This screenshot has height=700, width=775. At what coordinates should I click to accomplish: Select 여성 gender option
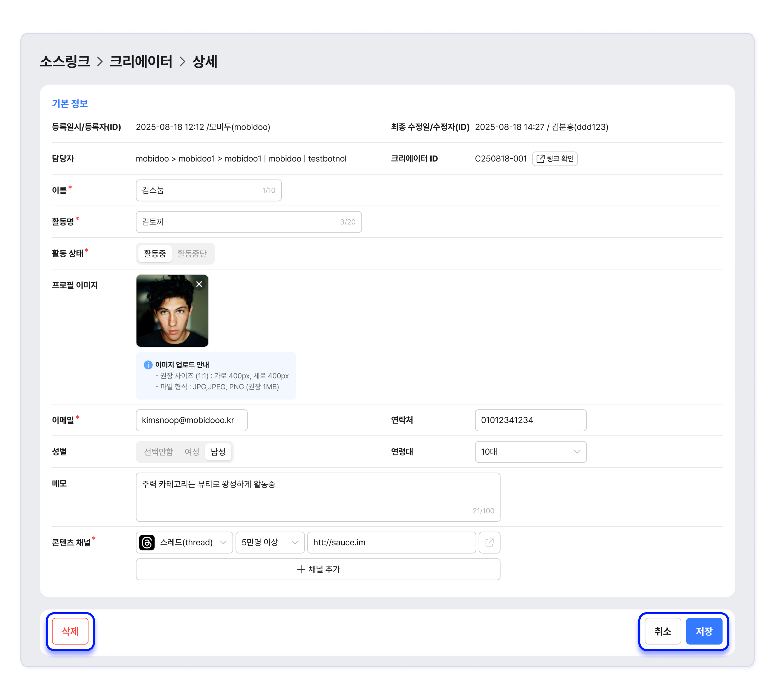pyautogui.click(x=191, y=452)
